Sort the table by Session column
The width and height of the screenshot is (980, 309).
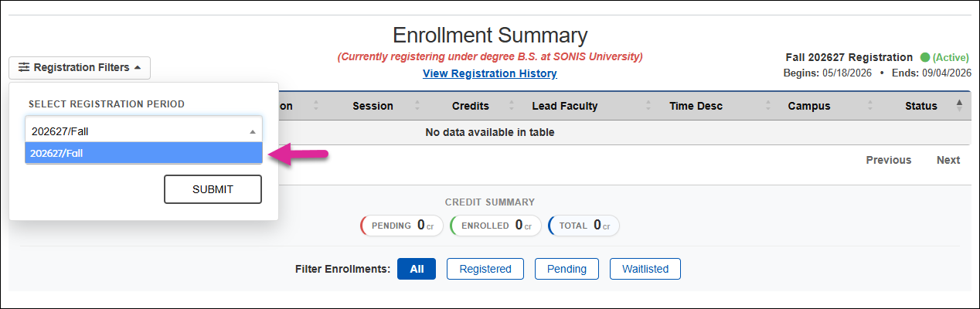coord(373,106)
